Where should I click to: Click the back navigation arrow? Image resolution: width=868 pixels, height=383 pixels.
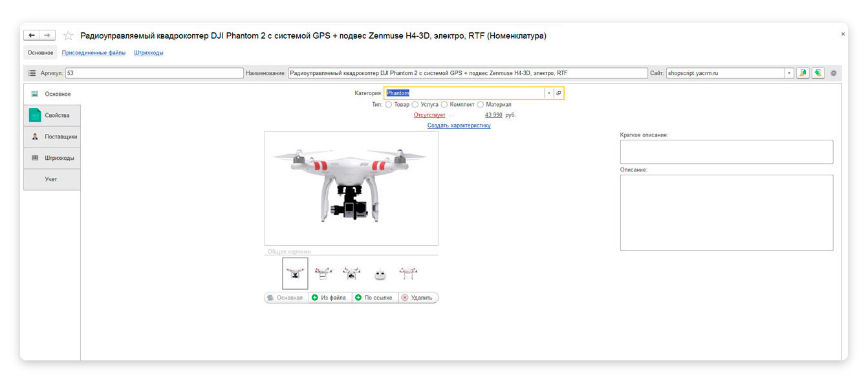tap(32, 36)
